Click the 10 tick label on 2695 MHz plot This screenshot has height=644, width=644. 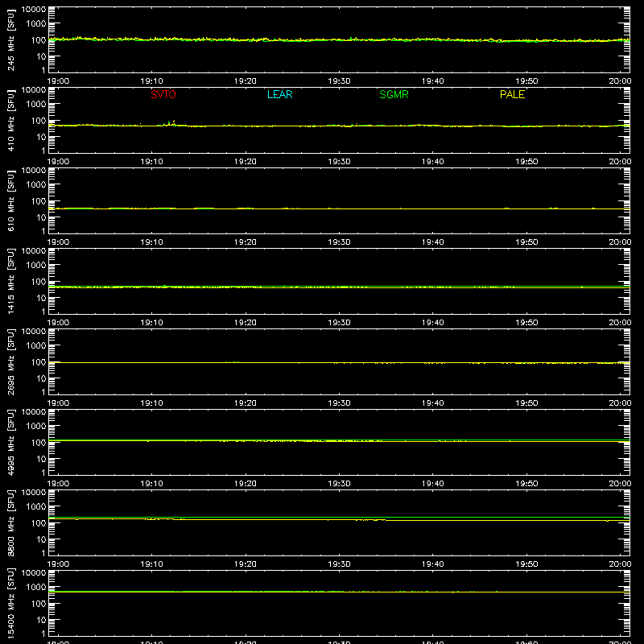(41, 378)
